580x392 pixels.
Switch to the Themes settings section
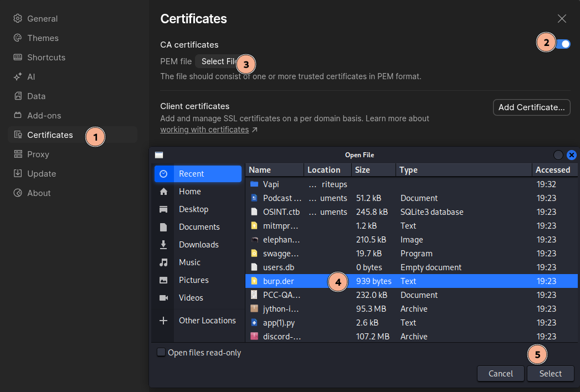(73, 38)
